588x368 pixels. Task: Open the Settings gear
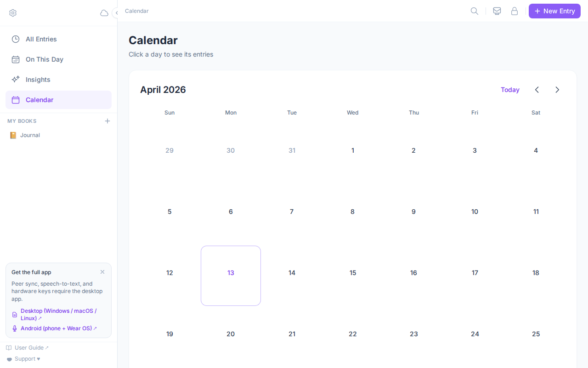[13, 13]
